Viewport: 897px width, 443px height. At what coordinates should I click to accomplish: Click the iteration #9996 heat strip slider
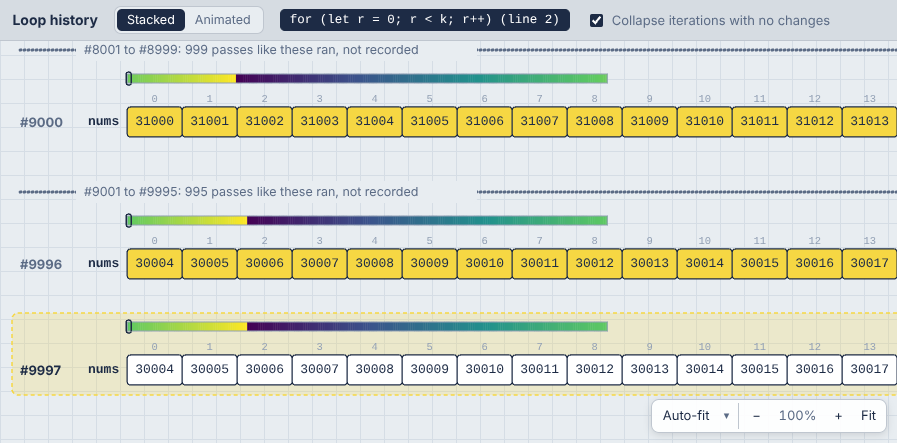pyautogui.click(x=367, y=220)
